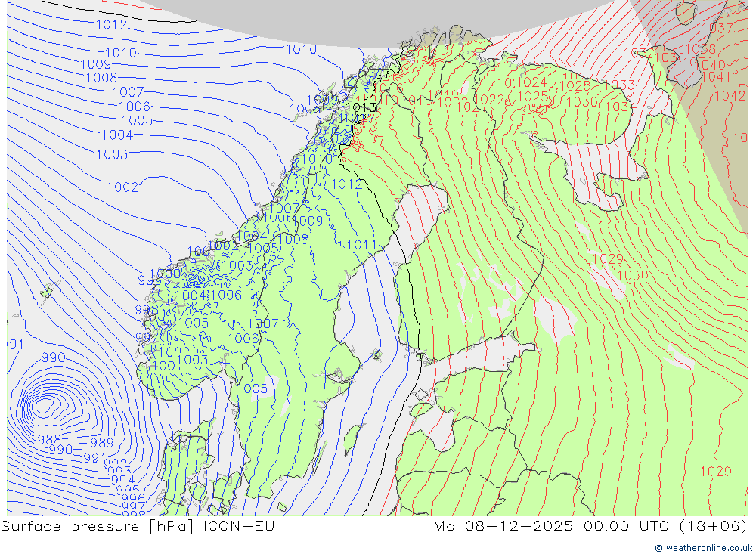Viewport: 756px width, 554px height.
Task: Select the black 1013 isobar label
Action: coord(361,107)
